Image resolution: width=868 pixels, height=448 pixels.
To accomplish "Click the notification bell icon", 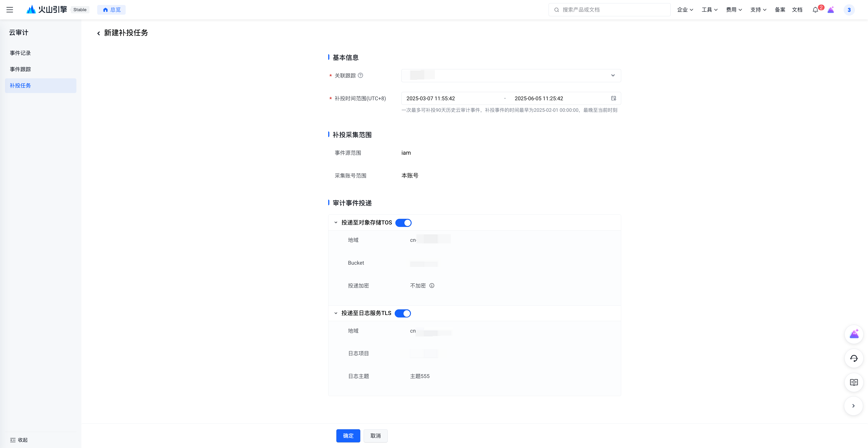I will [x=815, y=10].
